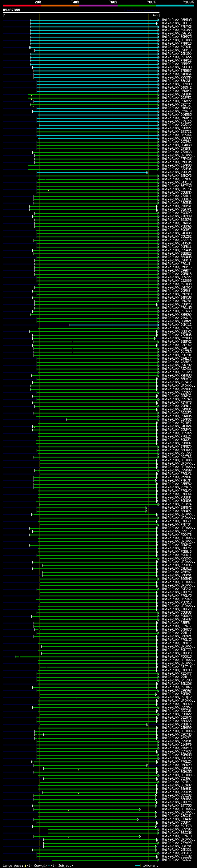Click the orange ~40% identity color bar
Image resolution: width=197 pixels, height=868 pixels.
point(60,6)
